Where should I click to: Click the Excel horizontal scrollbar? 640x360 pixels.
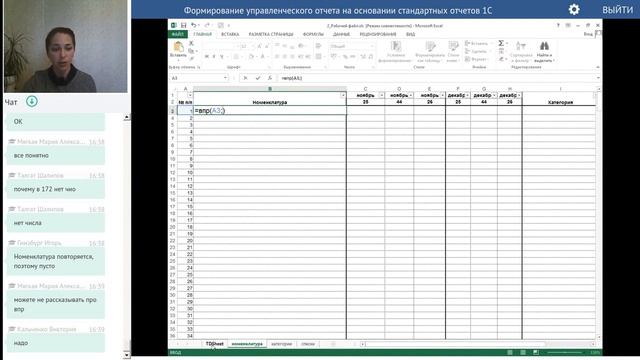click(478, 344)
